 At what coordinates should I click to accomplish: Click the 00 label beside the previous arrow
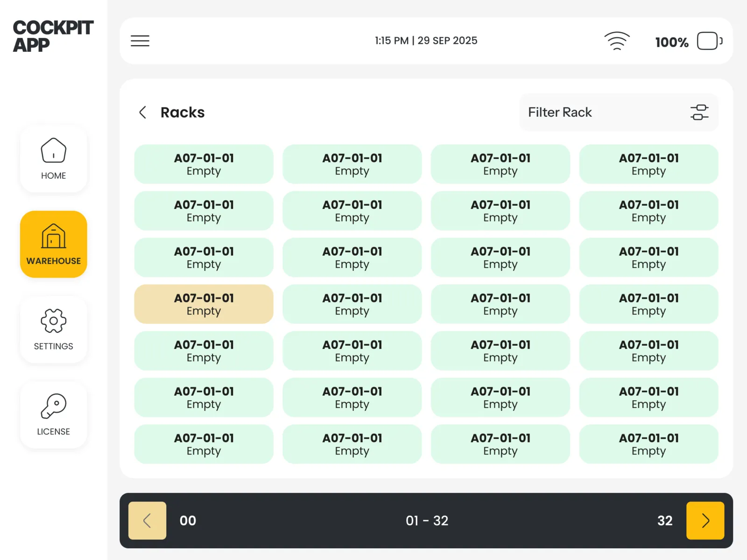tap(188, 521)
